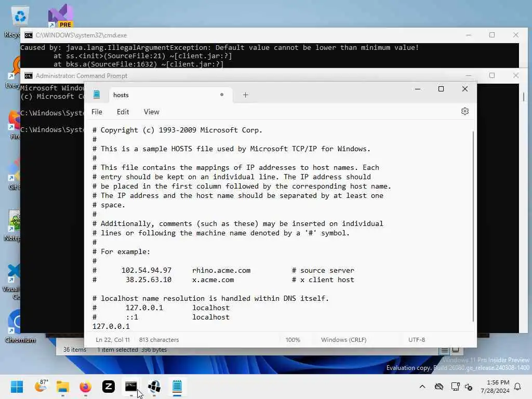Add a new Notepad tab
This screenshot has height=399, width=532.
(x=246, y=95)
